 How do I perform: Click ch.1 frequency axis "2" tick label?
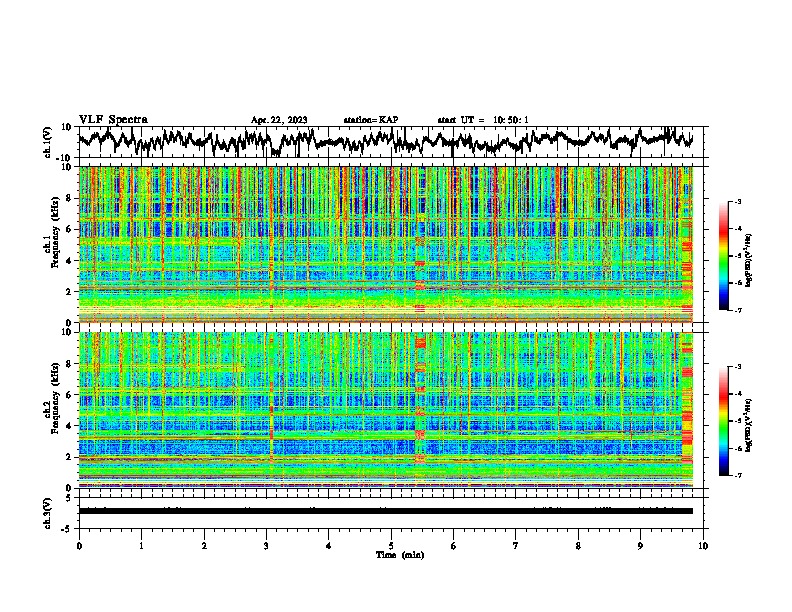pos(69,292)
